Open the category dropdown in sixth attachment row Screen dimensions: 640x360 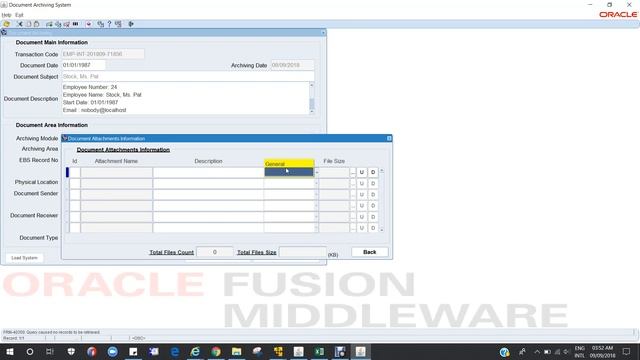pos(316,228)
